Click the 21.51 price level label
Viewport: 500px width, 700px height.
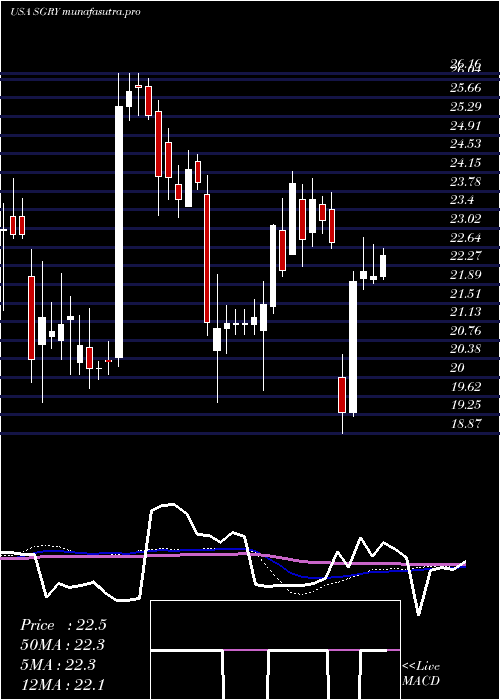(x=466, y=293)
